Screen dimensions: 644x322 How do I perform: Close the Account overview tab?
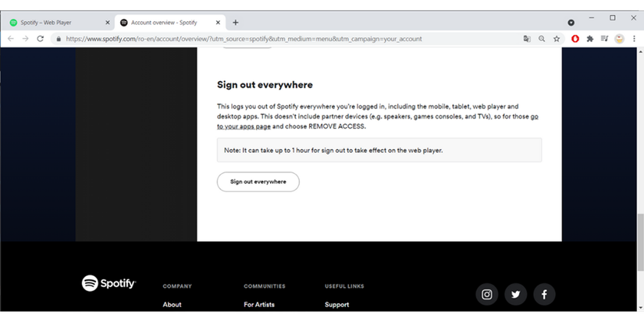click(x=218, y=23)
